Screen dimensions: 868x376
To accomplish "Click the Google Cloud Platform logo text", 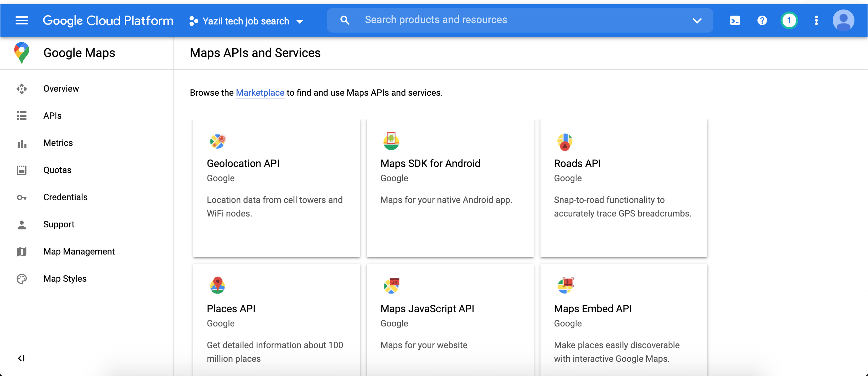I will [108, 21].
